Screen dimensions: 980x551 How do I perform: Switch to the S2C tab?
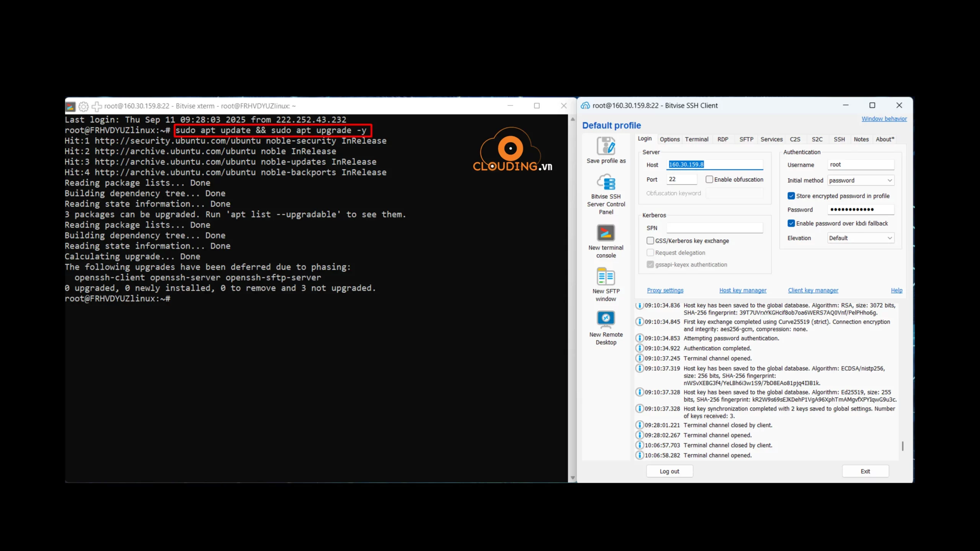point(817,139)
